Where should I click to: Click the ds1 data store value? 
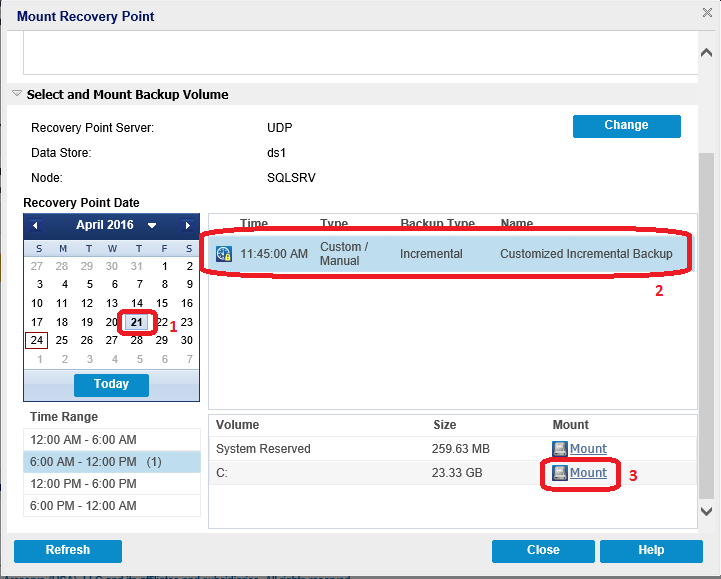click(x=276, y=153)
